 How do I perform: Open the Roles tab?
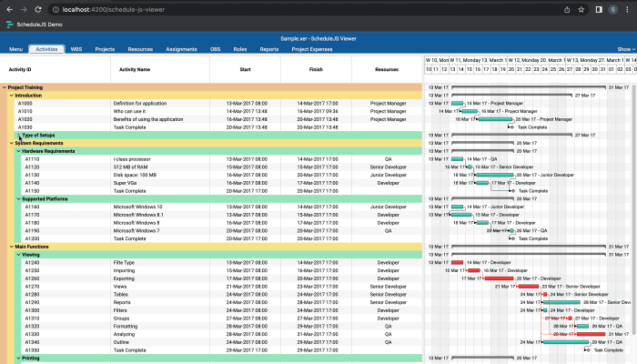(240, 49)
